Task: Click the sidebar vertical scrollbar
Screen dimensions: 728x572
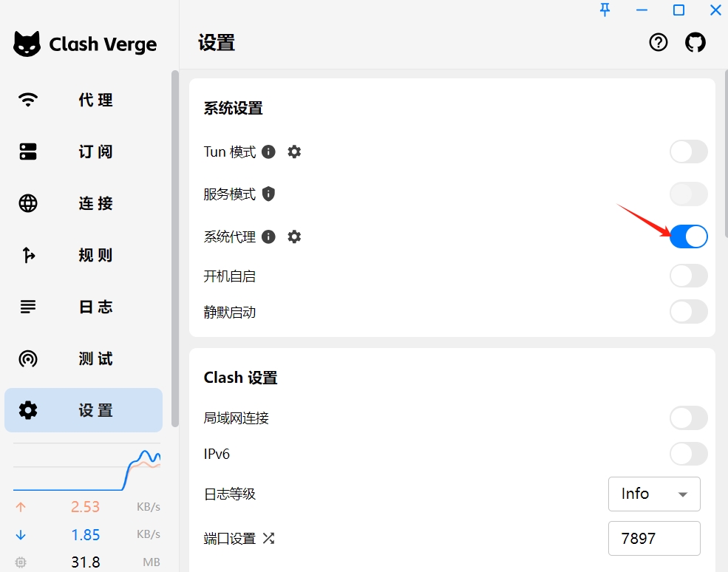Action: (x=175, y=248)
